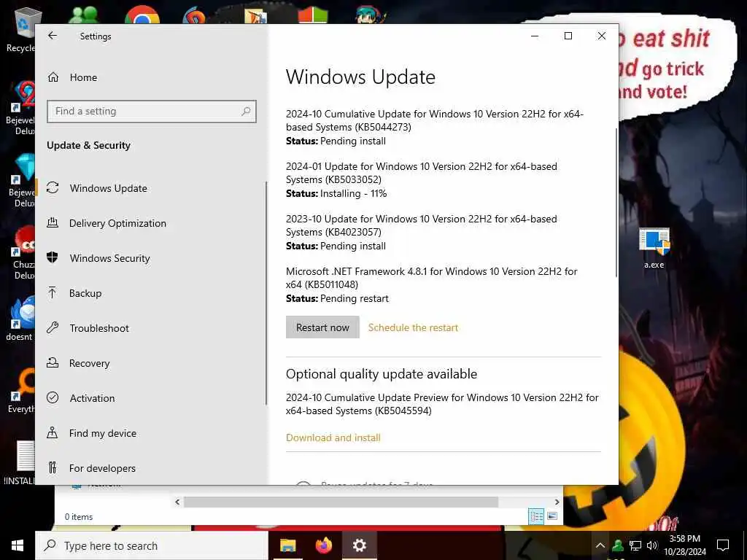Click File Explorer horizontal scrollbar left arrow

[x=177, y=502]
